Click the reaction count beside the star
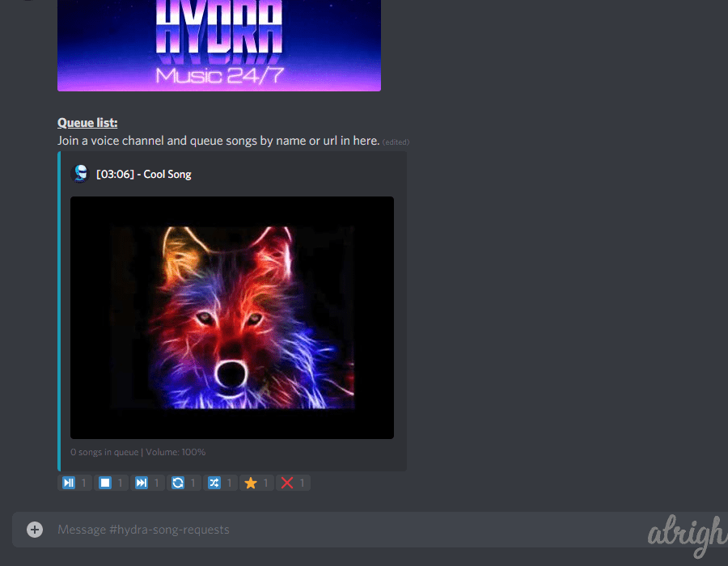The image size is (728, 566). tap(265, 483)
